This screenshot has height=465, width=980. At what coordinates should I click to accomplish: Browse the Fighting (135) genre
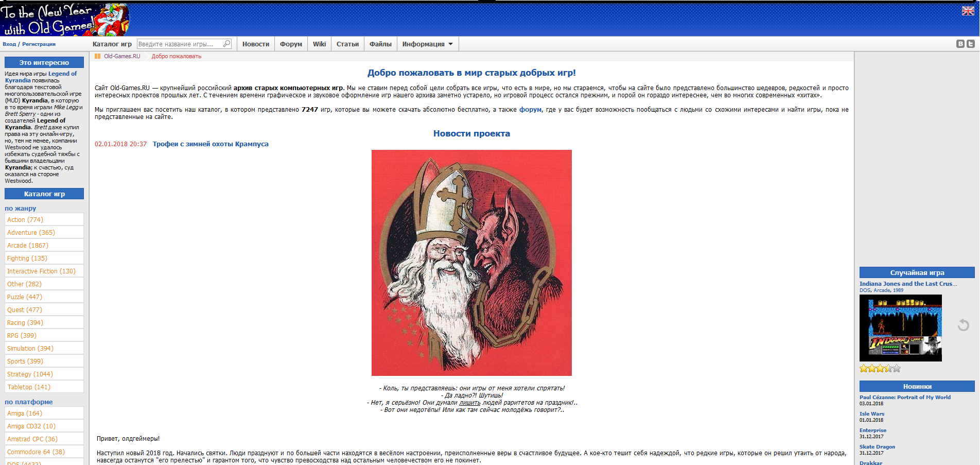click(x=44, y=258)
